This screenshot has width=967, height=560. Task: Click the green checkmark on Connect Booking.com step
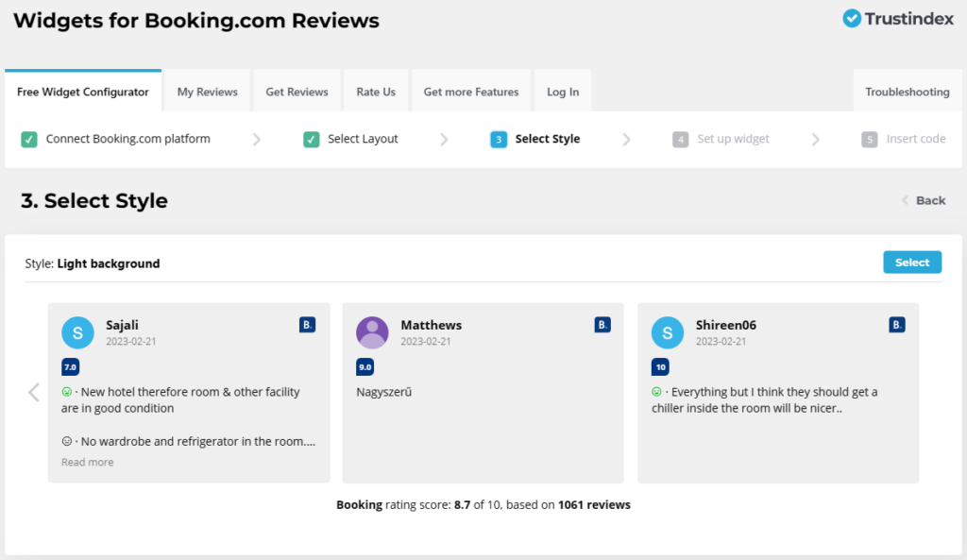pos(29,138)
